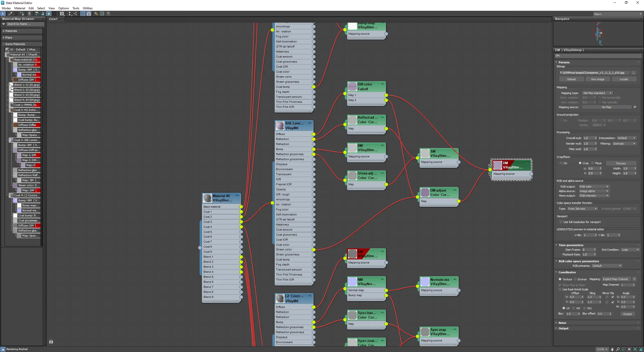The height and width of the screenshot is (352, 644).
Task: Click the Reload bitmap button
Action: 571,79
